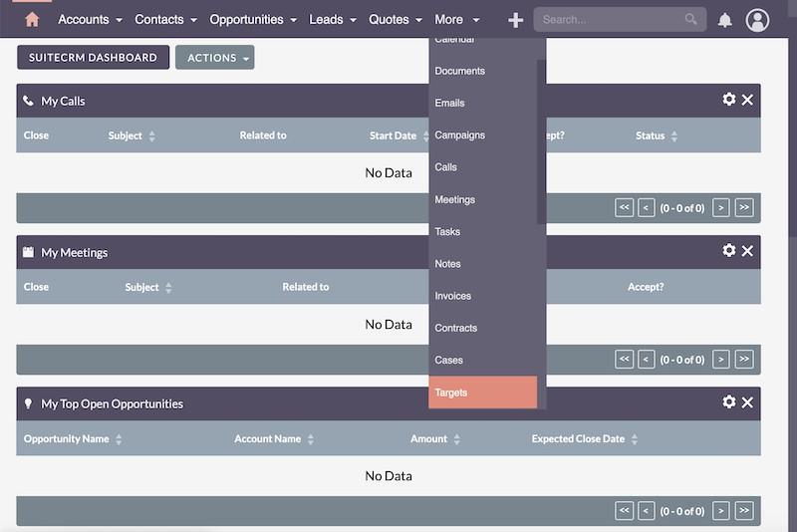Open My Calls dashlet settings gear

(729, 99)
